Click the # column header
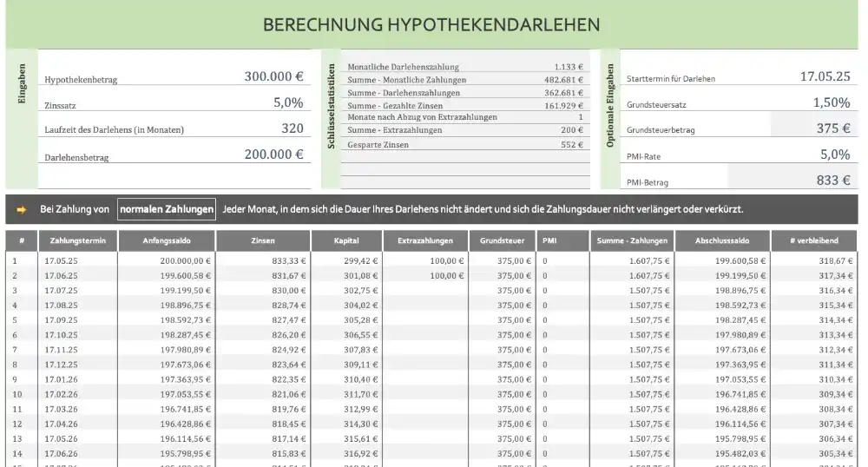This screenshot has width=868, height=467. pos(22,240)
